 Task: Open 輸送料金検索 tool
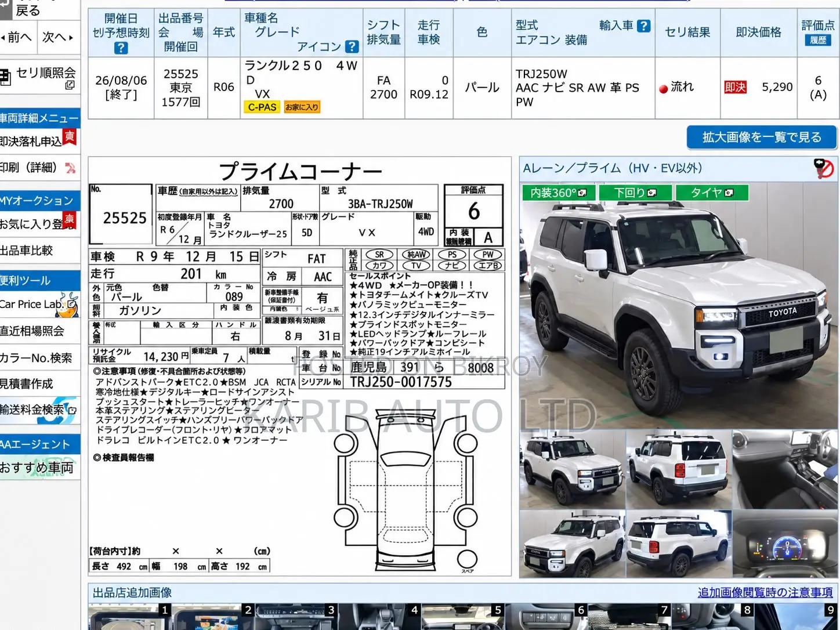point(31,410)
